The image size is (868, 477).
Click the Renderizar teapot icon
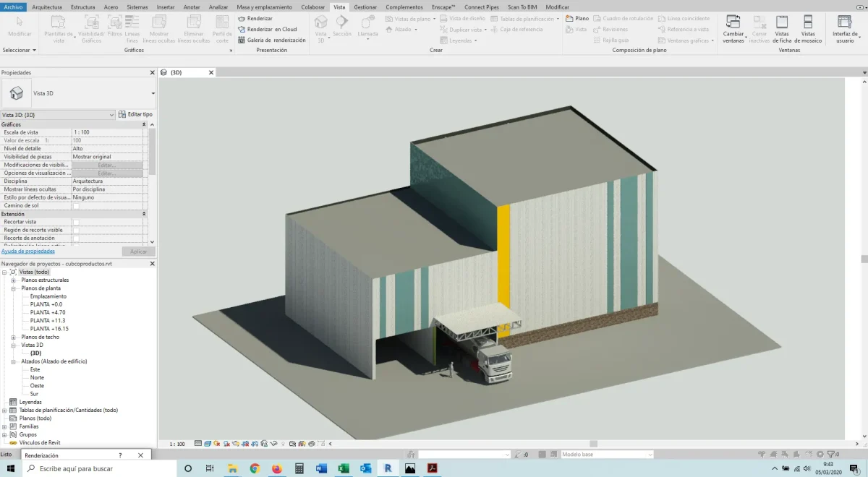pos(242,18)
